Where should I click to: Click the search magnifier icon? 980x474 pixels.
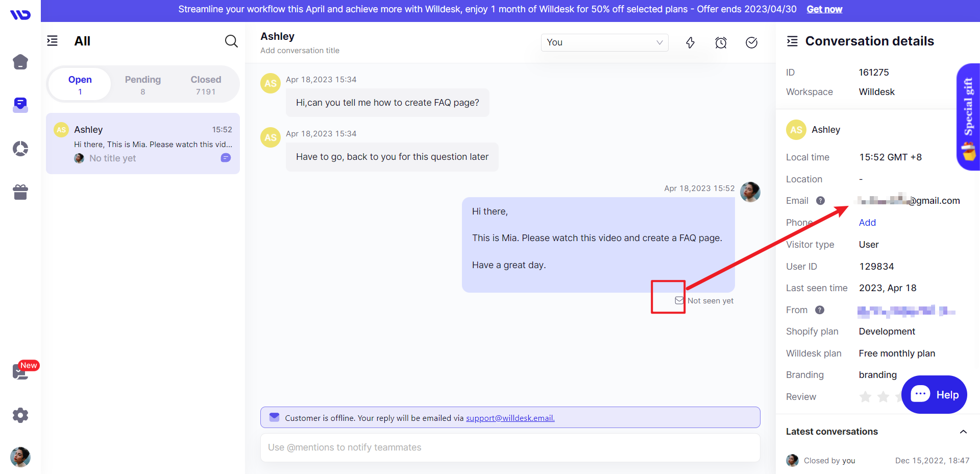point(231,41)
